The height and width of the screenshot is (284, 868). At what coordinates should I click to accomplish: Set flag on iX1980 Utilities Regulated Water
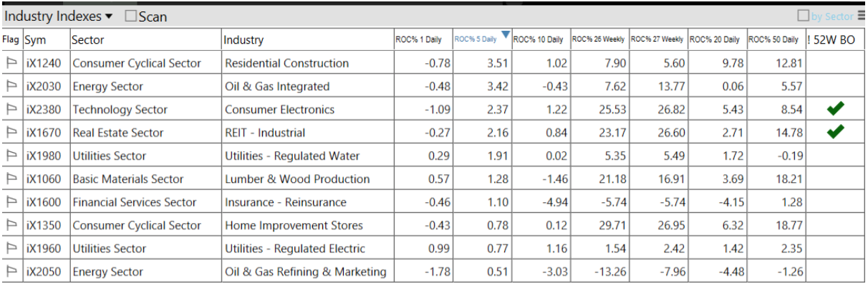pyautogui.click(x=11, y=156)
